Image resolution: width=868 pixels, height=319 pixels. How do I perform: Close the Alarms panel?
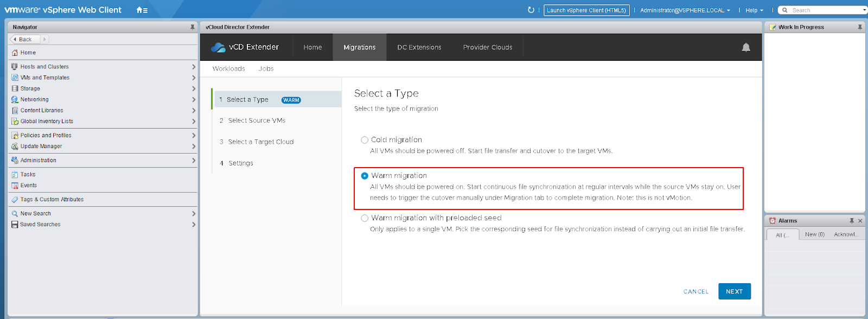click(860, 221)
